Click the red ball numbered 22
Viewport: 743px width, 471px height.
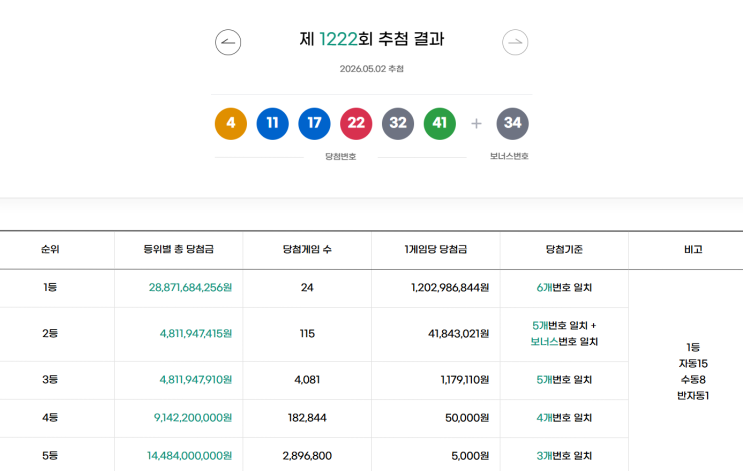356,124
